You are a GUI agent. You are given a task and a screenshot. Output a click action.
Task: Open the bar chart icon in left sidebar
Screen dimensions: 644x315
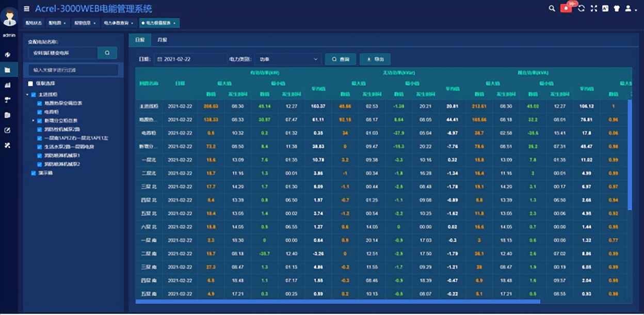7,85
